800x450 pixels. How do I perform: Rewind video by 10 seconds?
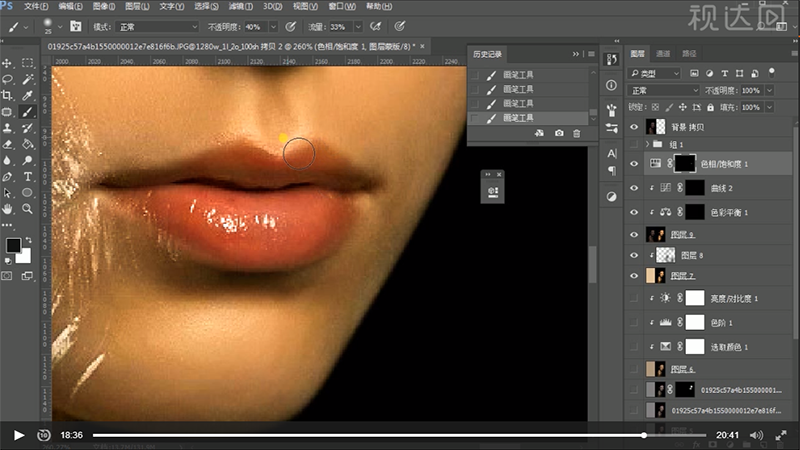pyautogui.click(x=44, y=435)
